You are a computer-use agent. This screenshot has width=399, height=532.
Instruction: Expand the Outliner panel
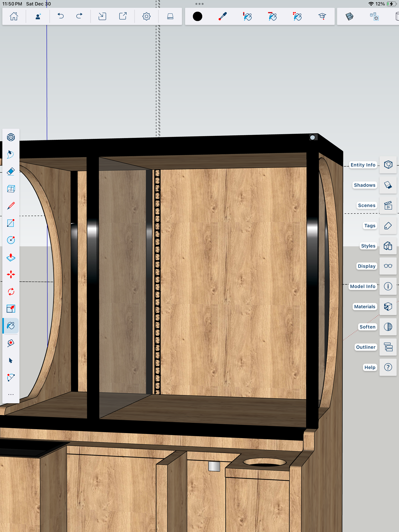(388, 347)
